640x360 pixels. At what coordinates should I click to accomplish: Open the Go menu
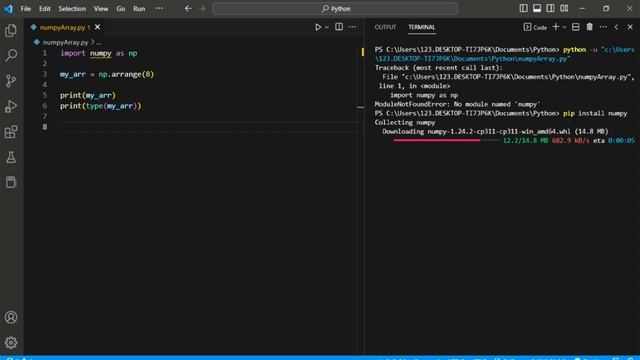(x=120, y=9)
